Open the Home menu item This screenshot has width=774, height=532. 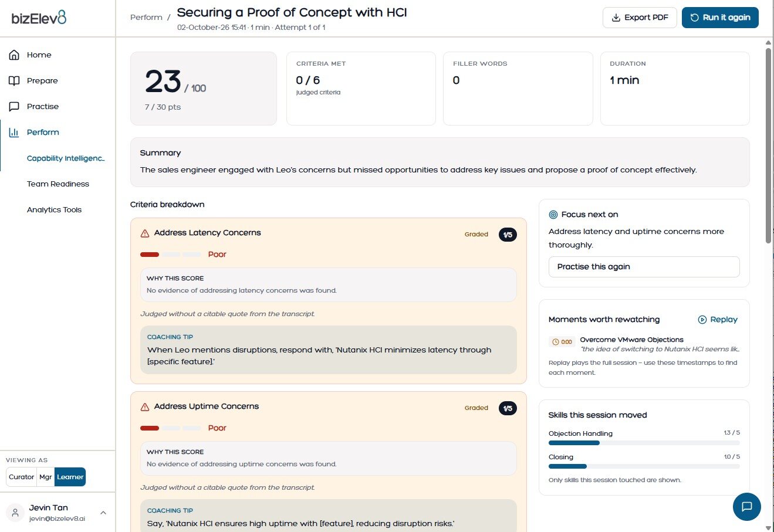[x=58, y=55]
